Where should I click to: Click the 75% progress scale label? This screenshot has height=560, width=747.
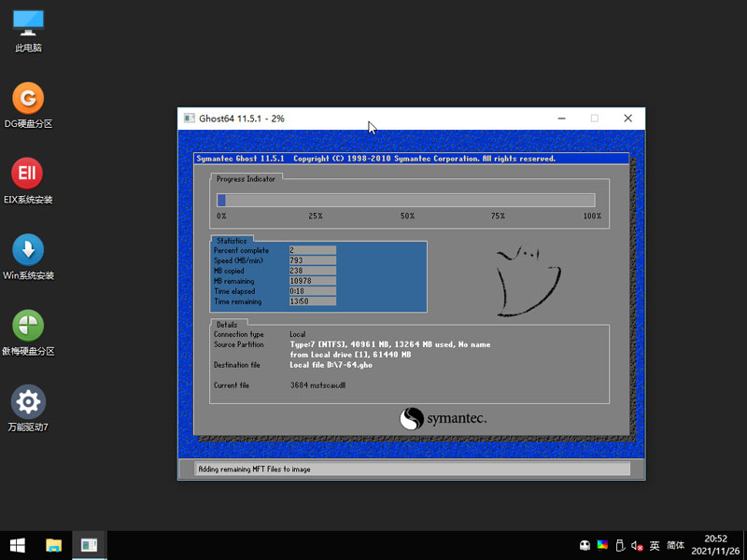point(498,217)
